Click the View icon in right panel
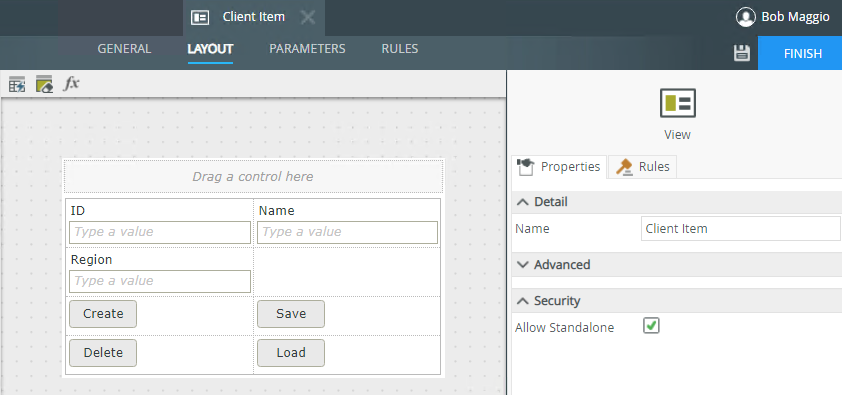The width and height of the screenshot is (842, 395). click(678, 103)
